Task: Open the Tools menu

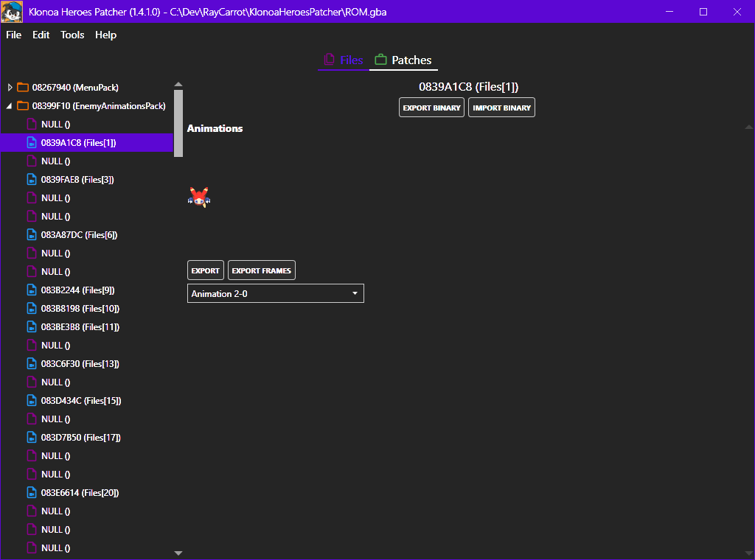Action: point(72,35)
